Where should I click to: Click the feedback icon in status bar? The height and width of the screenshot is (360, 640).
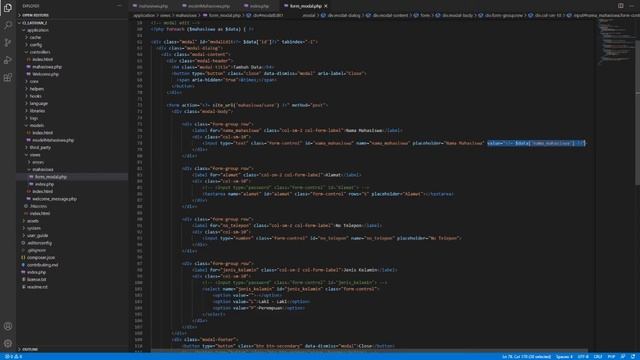click(x=623, y=356)
